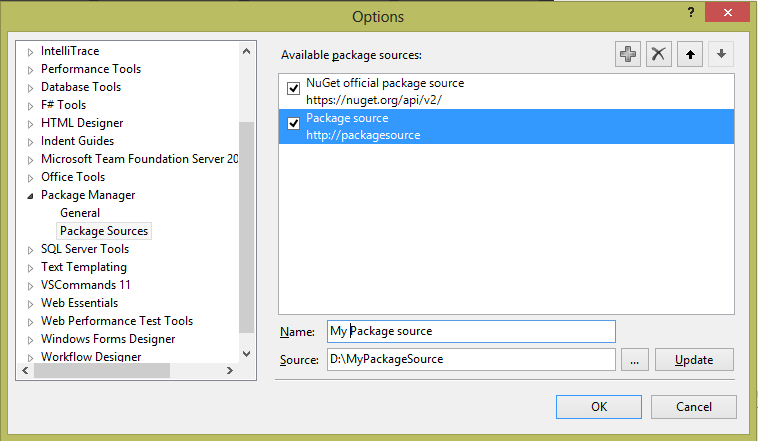Uncheck NuGet official package source checkbox

point(294,88)
